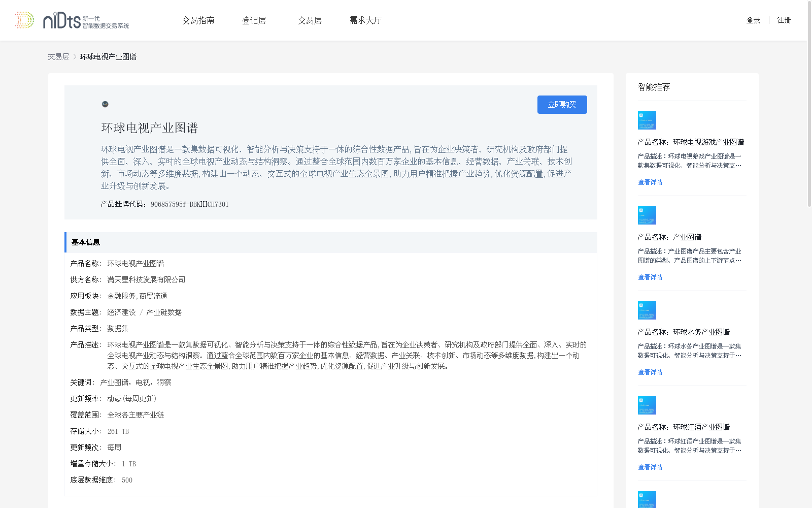Click the 1 TB incremental storage value
This screenshot has height=508, width=812.
129,464
